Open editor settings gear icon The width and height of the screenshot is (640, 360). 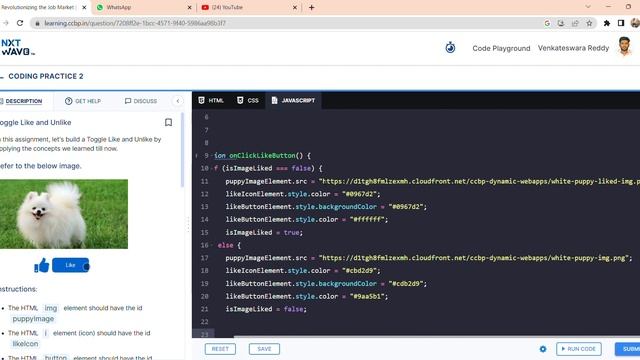click(543, 349)
